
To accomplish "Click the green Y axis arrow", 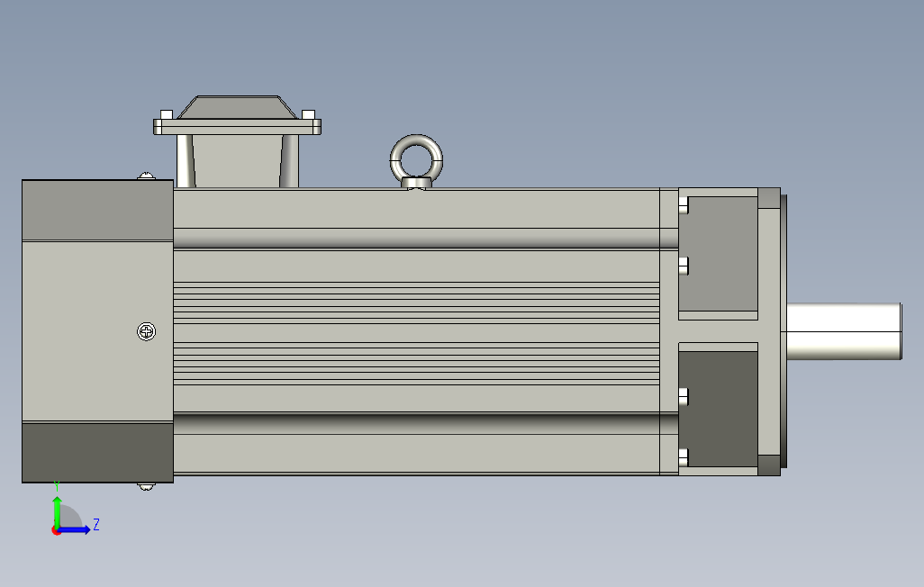I will pos(57,512).
